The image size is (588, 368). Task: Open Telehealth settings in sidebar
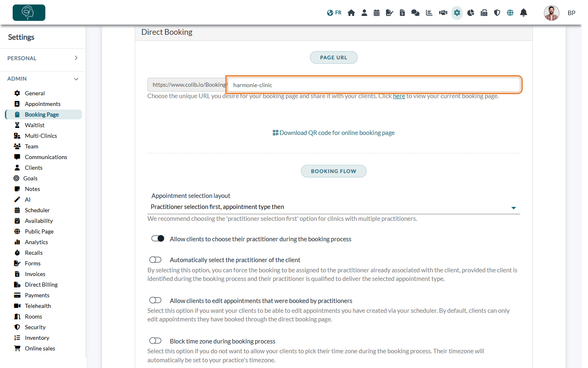(38, 306)
